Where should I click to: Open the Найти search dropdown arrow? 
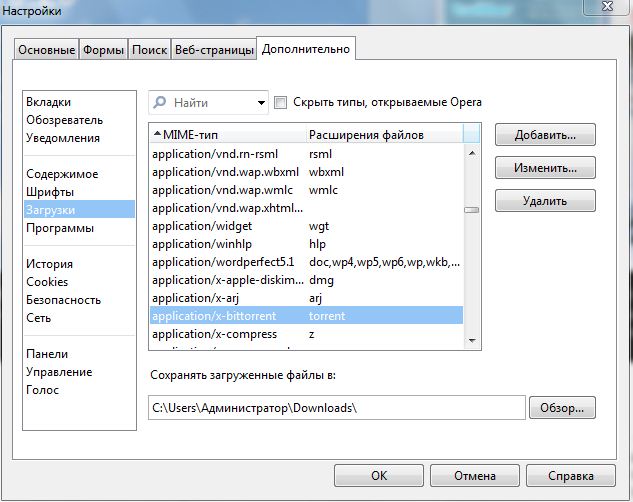coord(262,102)
